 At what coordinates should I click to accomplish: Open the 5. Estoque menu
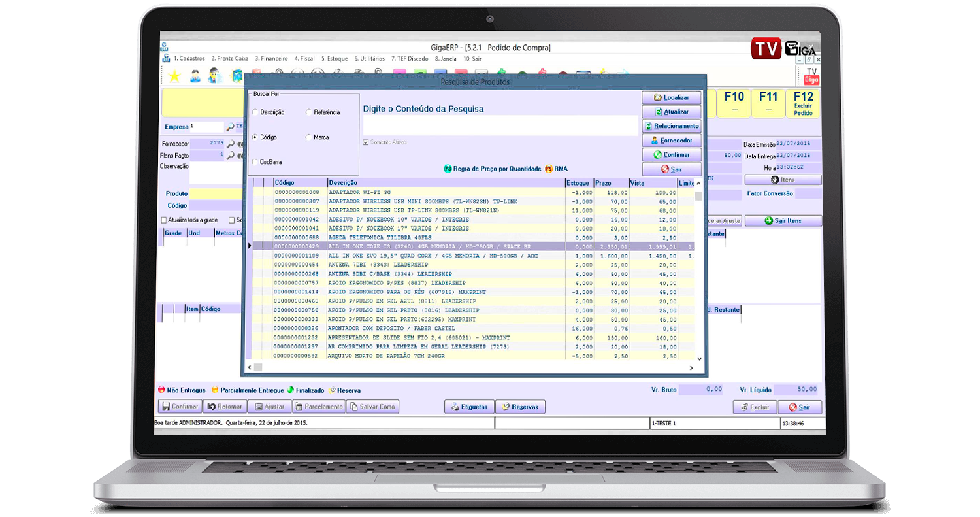click(335, 58)
